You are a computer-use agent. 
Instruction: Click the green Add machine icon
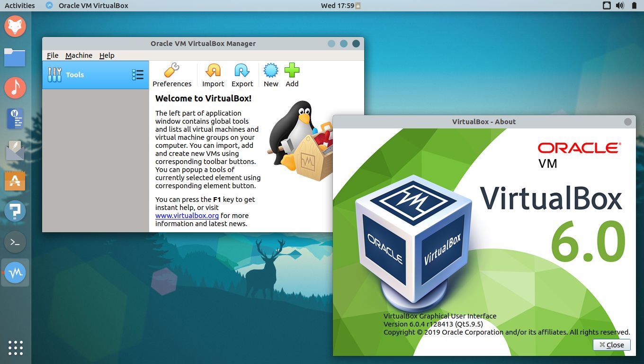pos(292,71)
